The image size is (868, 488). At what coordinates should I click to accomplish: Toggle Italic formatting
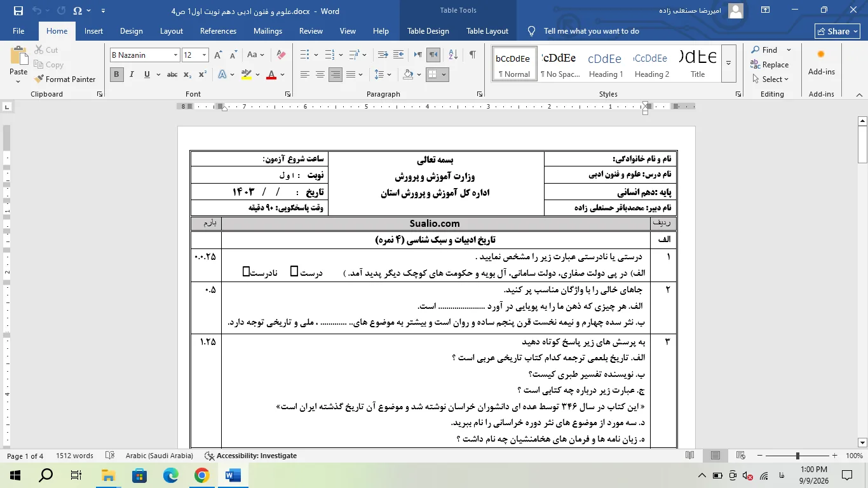(132, 74)
